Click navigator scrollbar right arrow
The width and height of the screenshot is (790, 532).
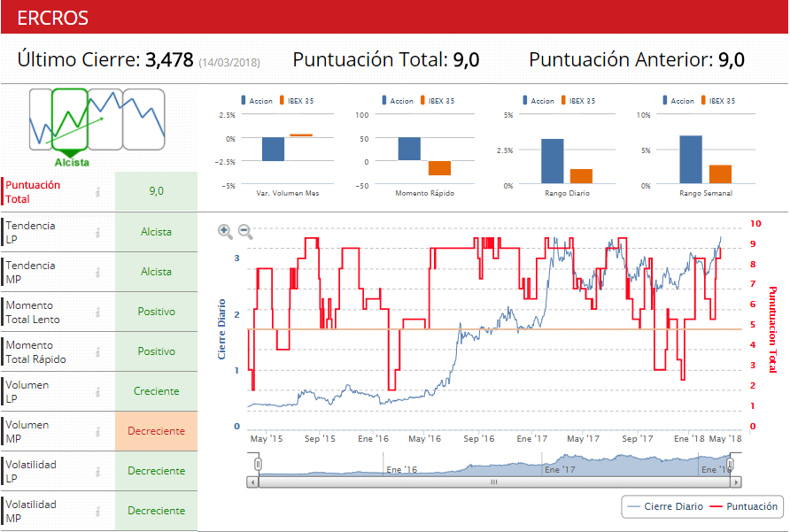(x=736, y=482)
